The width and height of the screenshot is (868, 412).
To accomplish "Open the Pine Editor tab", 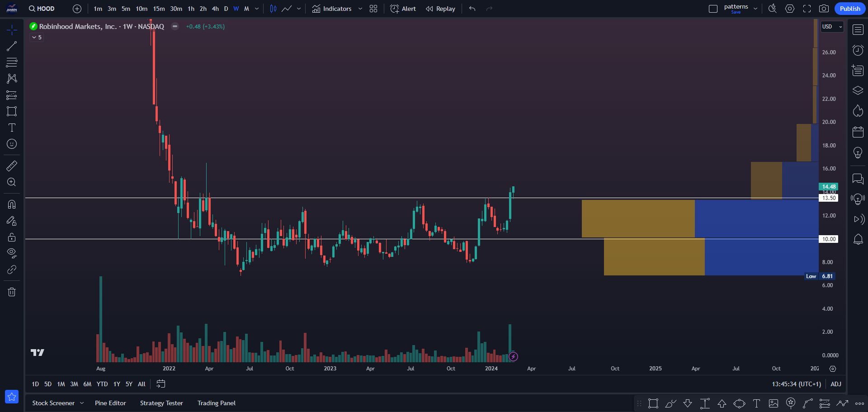I will tap(110, 403).
